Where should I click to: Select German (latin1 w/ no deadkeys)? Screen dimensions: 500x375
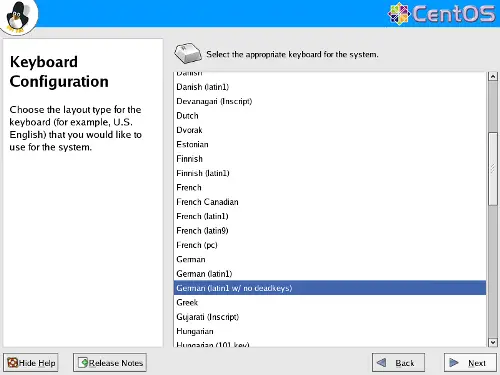(x=330, y=288)
